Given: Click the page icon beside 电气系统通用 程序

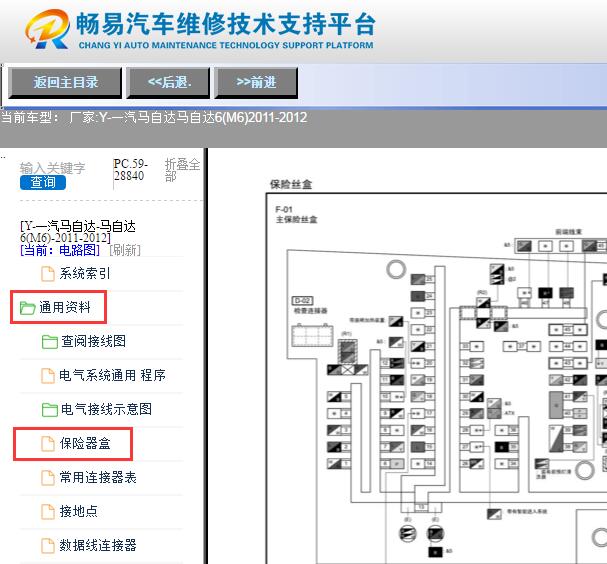Looking at the screenshot, I should (48, 375).
